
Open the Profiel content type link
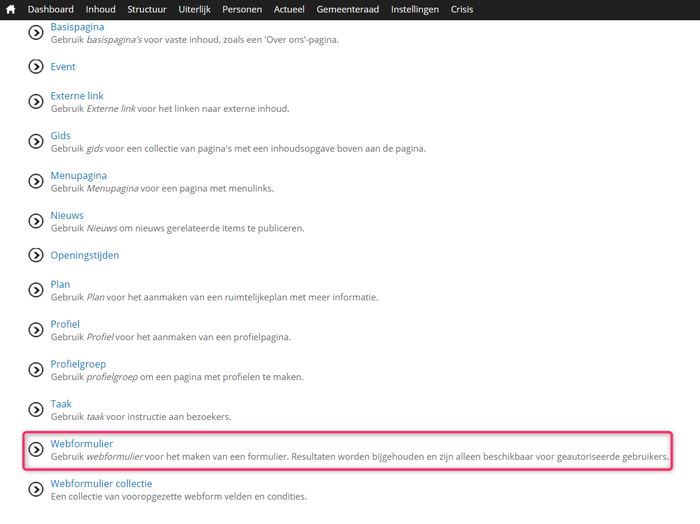coord(65,324)
